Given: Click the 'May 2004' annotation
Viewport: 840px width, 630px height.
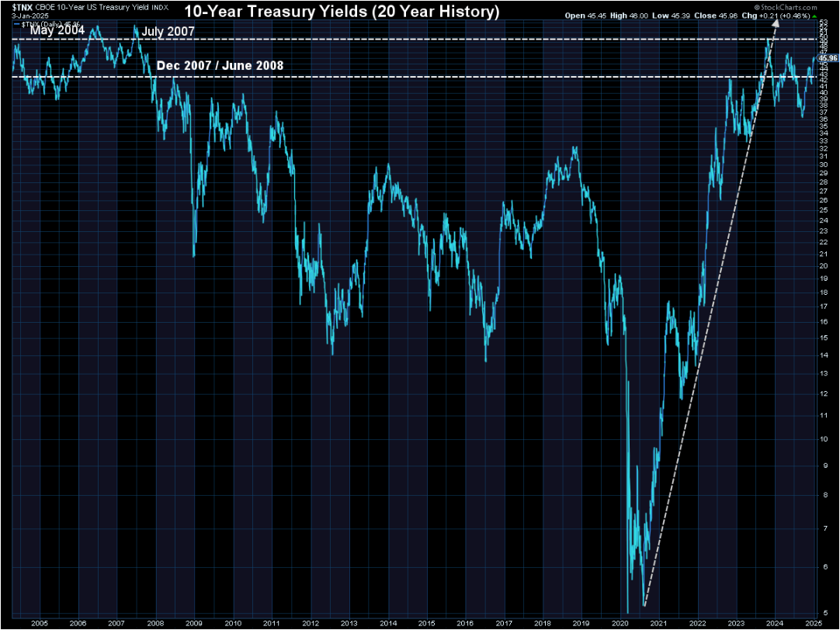Looking at the screenshot, I should pos(57,30).
